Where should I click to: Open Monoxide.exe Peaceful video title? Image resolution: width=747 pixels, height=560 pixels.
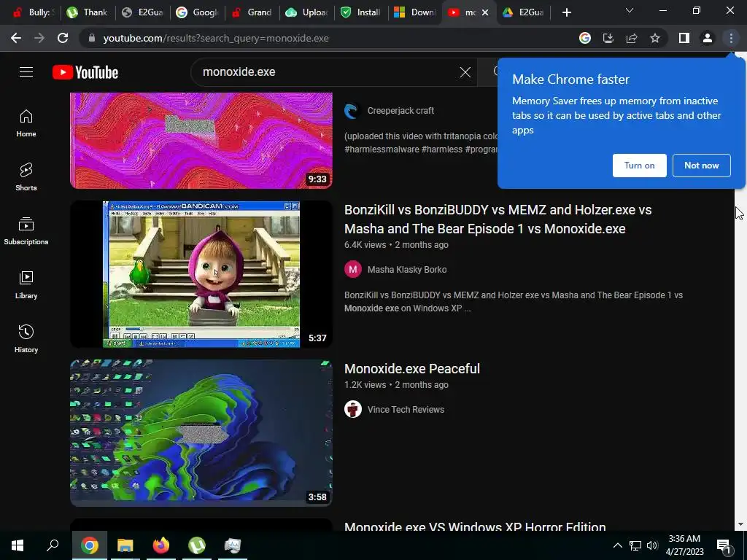point(412,368)
